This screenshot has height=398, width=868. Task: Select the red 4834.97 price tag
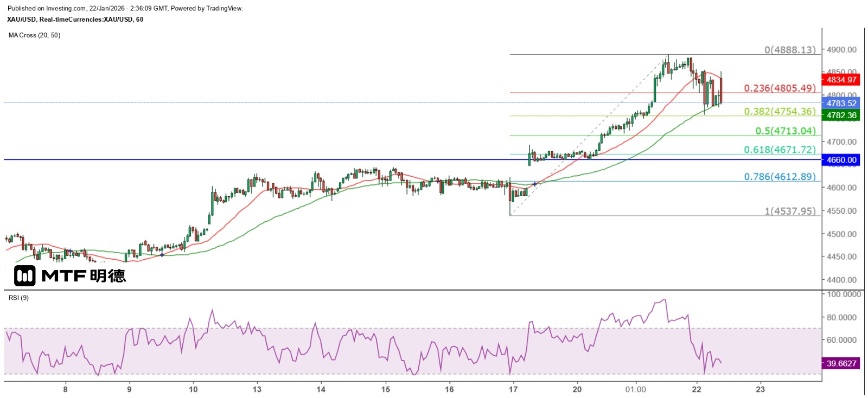(841, 80)
